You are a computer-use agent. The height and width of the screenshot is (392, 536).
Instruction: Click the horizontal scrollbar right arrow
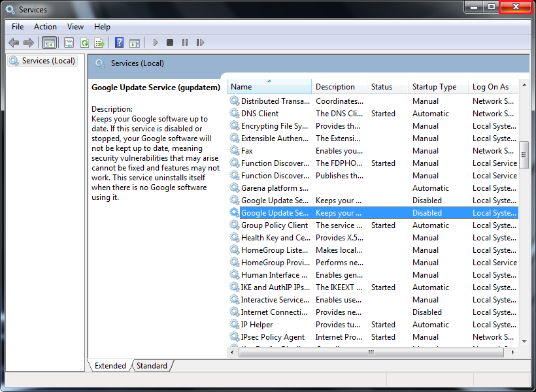tap(512, 352)
